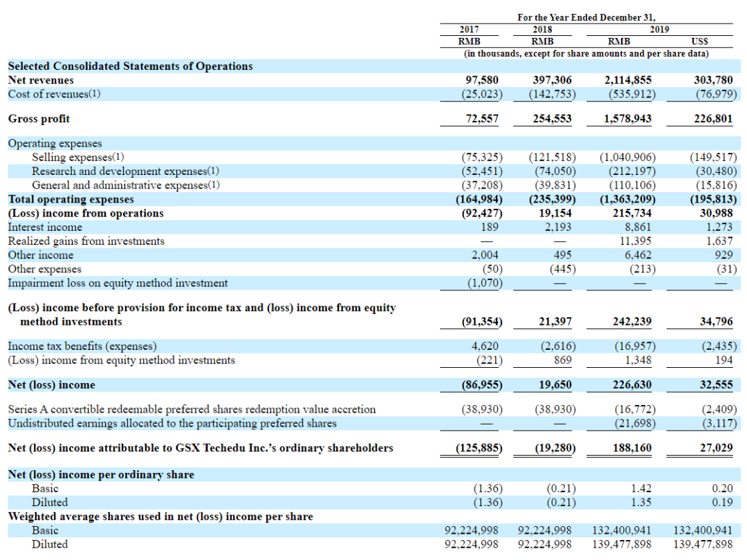
Task: Click the Series A convertible redeemable preferred shares label
Action: [x=192, y=409]
